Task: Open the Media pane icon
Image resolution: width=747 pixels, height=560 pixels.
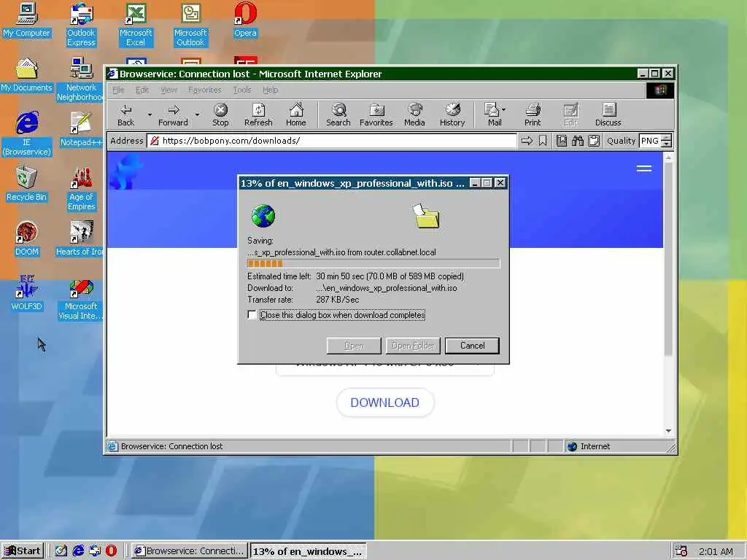Action: [x=414, y=114]
